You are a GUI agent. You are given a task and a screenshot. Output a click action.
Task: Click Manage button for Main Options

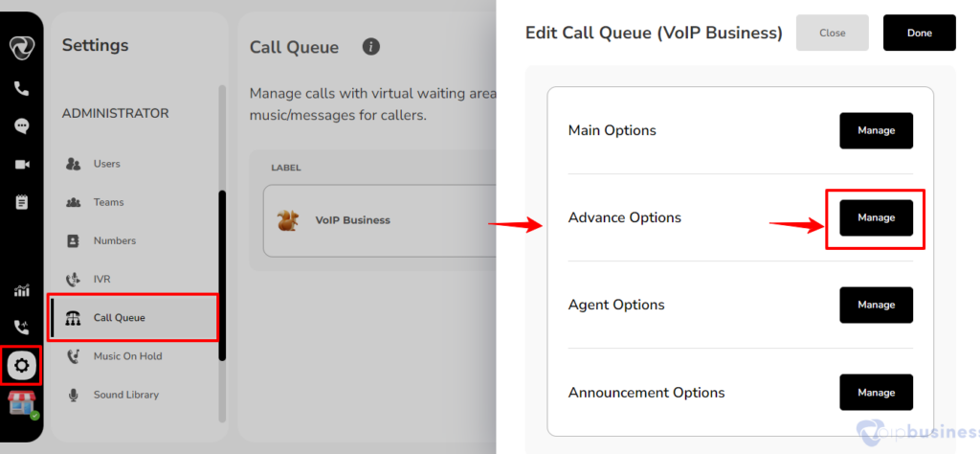877,130
